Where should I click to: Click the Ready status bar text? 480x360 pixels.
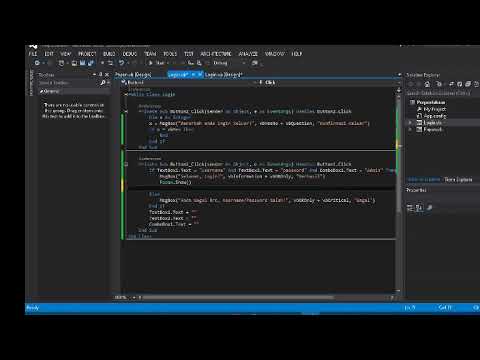[33, 308]
